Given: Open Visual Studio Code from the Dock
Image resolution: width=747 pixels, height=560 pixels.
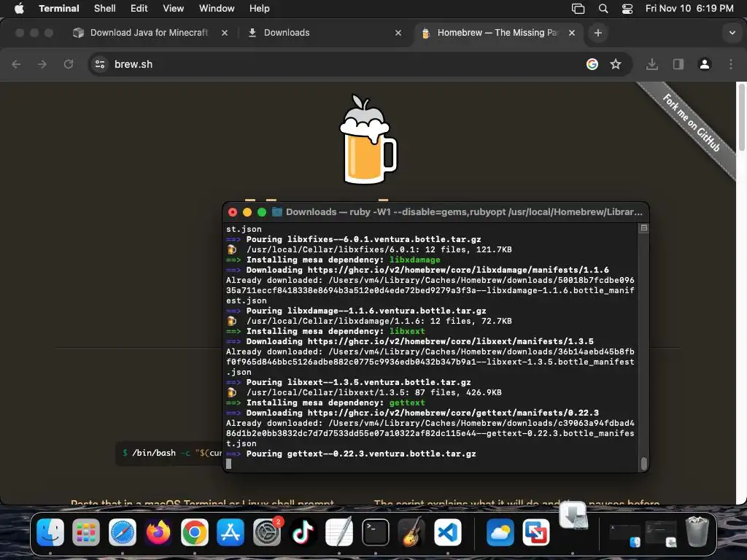Looking at the screenshot, I should [447, 532].
